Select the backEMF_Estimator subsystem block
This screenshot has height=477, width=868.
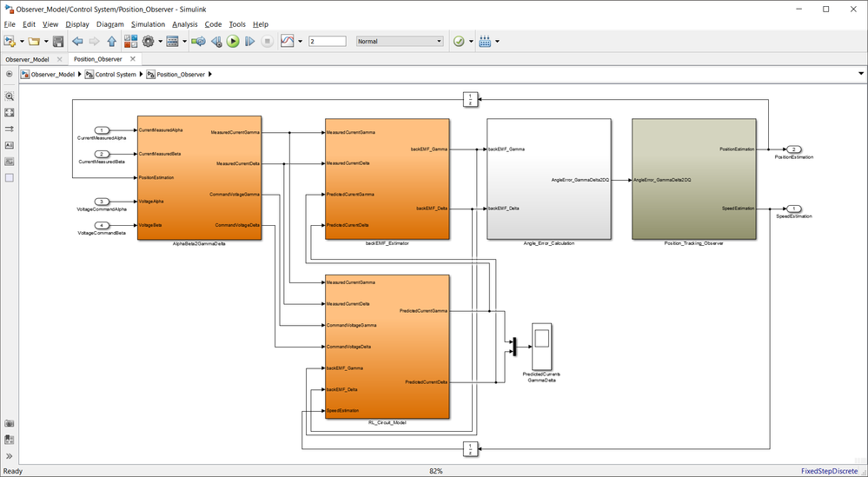(x=387, y=179)
